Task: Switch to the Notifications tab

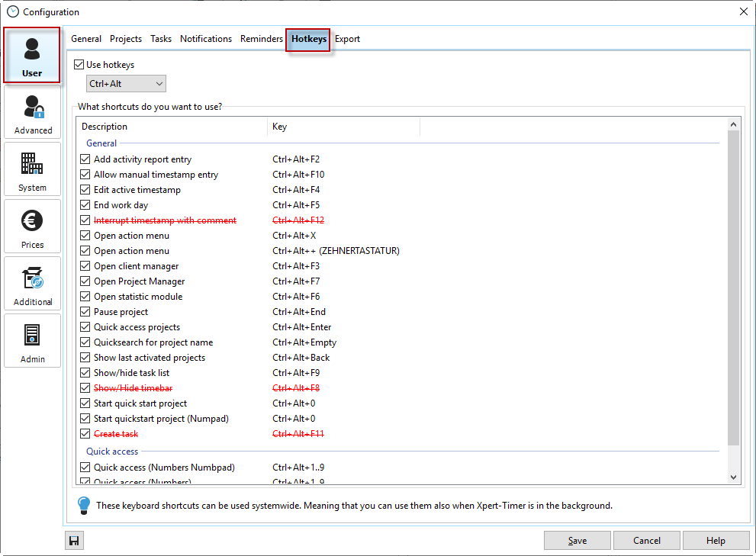Action: 206,39
